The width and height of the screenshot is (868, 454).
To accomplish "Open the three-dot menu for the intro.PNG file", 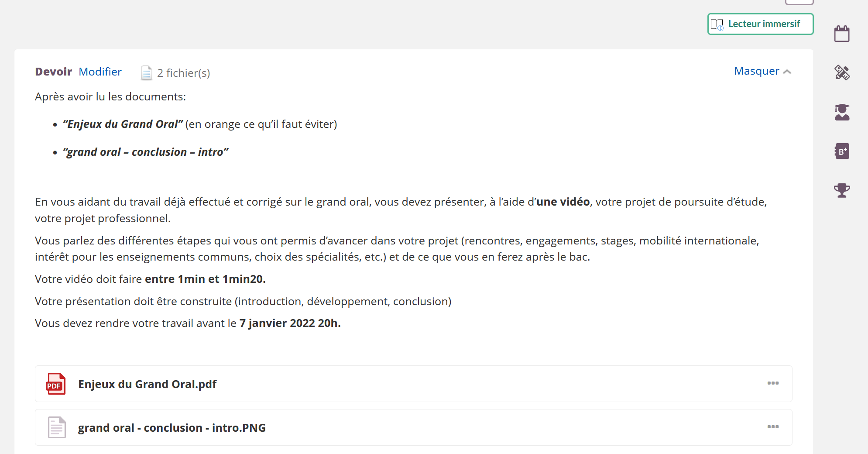I will (x=773, y=427).
